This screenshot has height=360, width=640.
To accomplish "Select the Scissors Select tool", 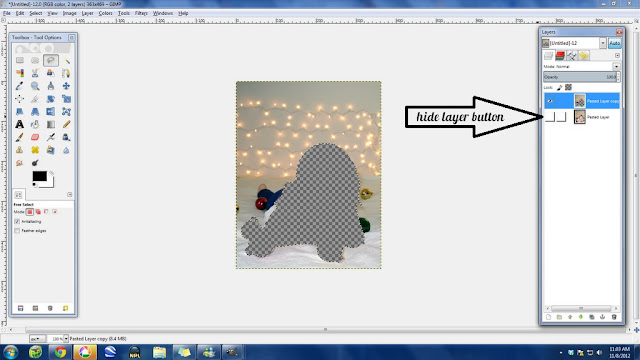I will click(35, 73).
